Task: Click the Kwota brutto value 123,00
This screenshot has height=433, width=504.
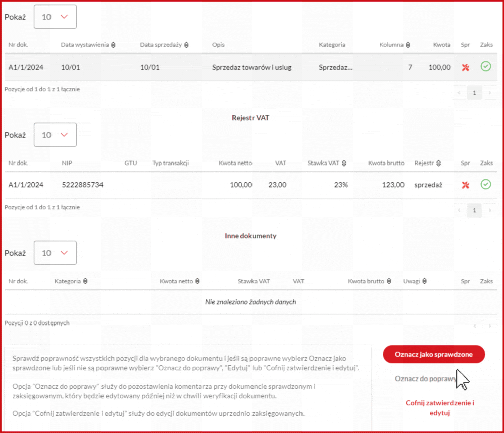Action: pyautogui.click(x=393, y=185)
